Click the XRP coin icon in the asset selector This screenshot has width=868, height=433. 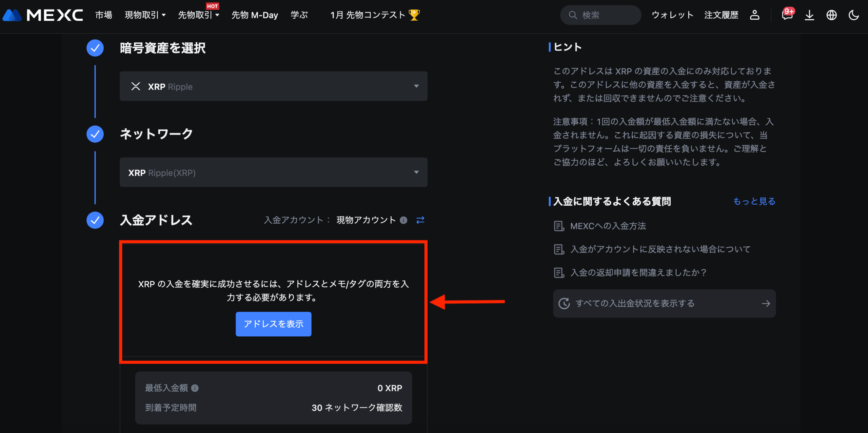(136, 86)
